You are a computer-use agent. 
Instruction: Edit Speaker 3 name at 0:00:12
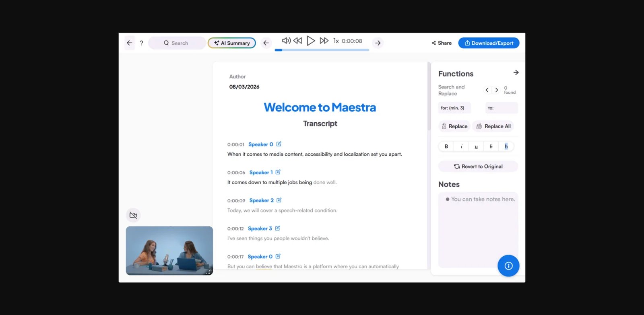(277, 228)
